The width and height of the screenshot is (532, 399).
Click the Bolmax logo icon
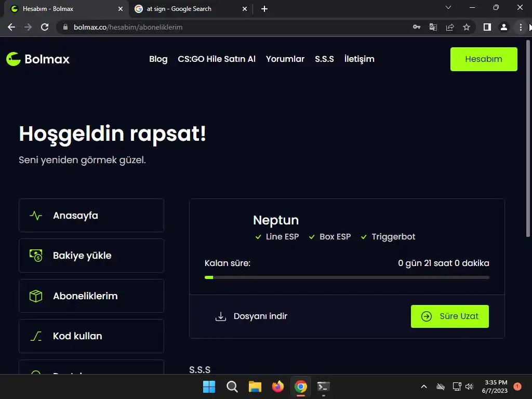point(14,59)
